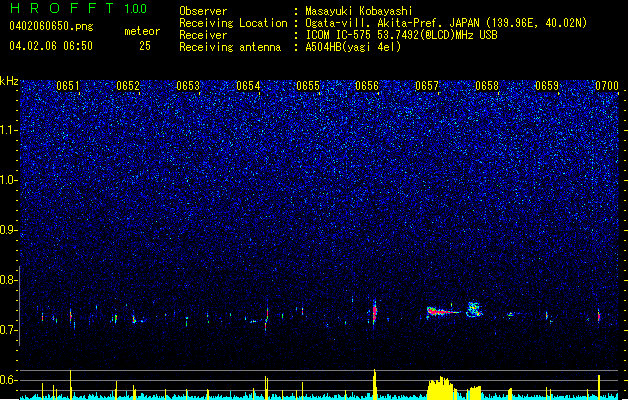Click the date stamp 04.02.06 06:50
The image size is (629, 400).
pyautogui.click(x=51, y=46)
